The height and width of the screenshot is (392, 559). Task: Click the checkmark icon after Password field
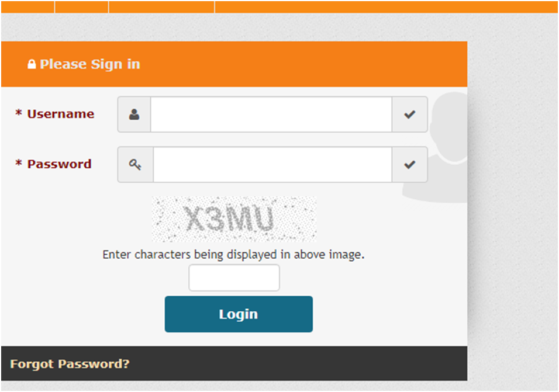click(x=410, y=165)
